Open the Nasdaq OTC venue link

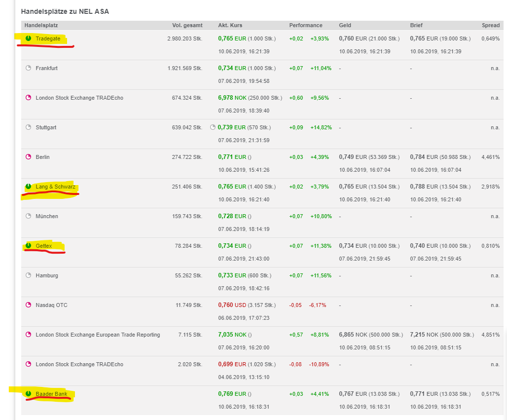click(51, 305)
